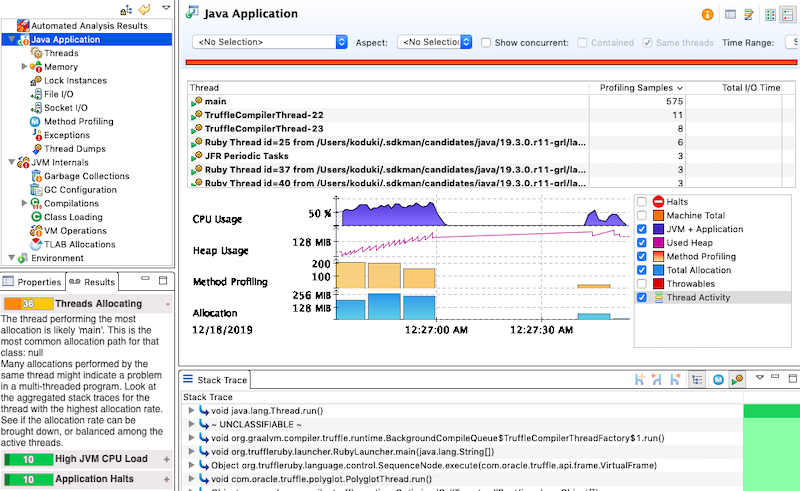Collapse the JVM Internals tree node

(x=12, y=162)
